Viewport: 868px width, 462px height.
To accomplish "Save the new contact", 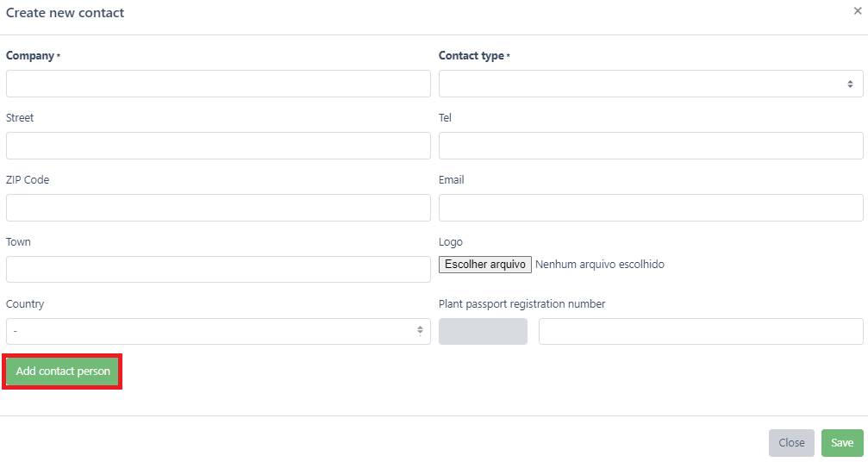I will pos(842,443).
